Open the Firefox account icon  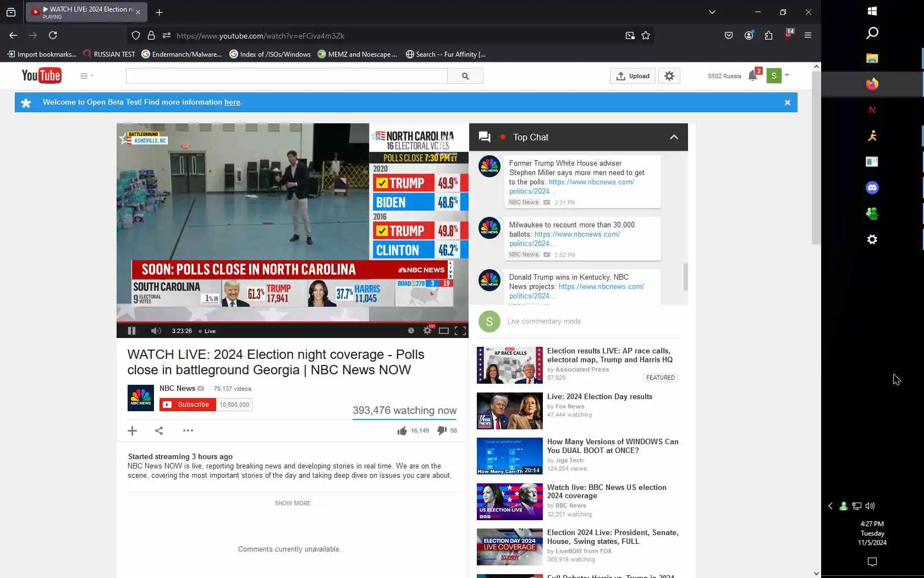pyautogui.click(x=749, y=35)
